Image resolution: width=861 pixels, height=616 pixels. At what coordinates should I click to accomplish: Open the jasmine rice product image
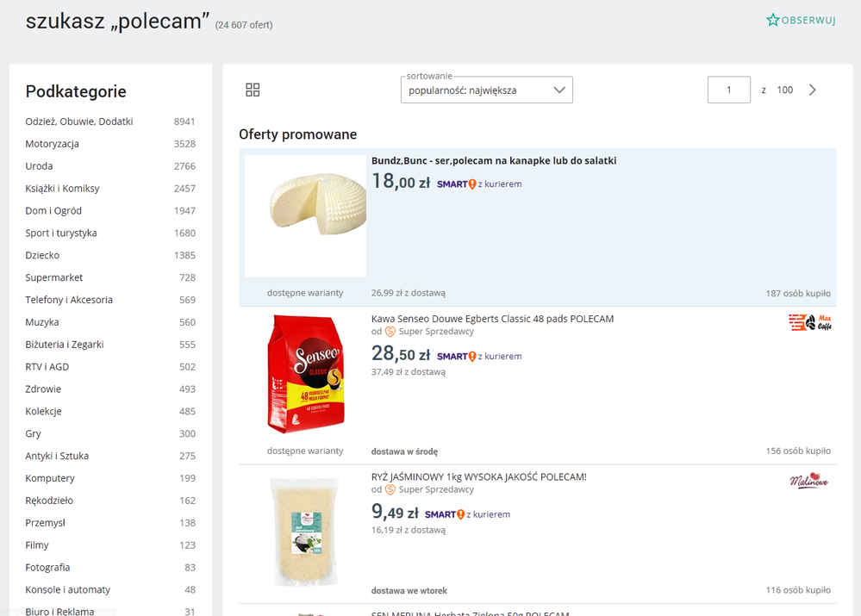[306, 532]
